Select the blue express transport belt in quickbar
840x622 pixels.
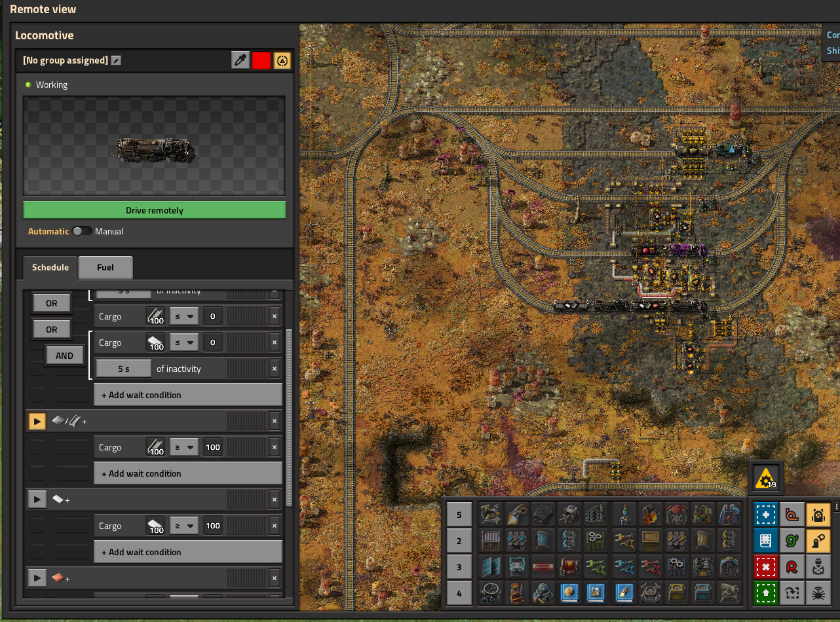tap(518, 541)
